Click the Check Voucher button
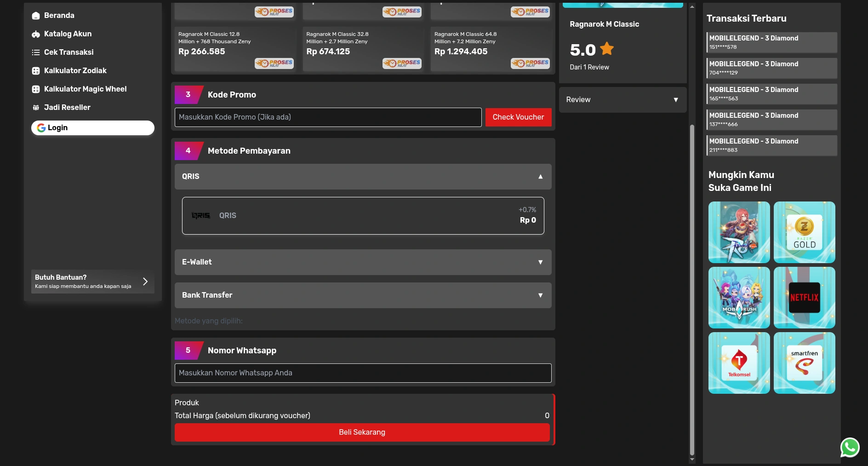 tap(518, 117)
